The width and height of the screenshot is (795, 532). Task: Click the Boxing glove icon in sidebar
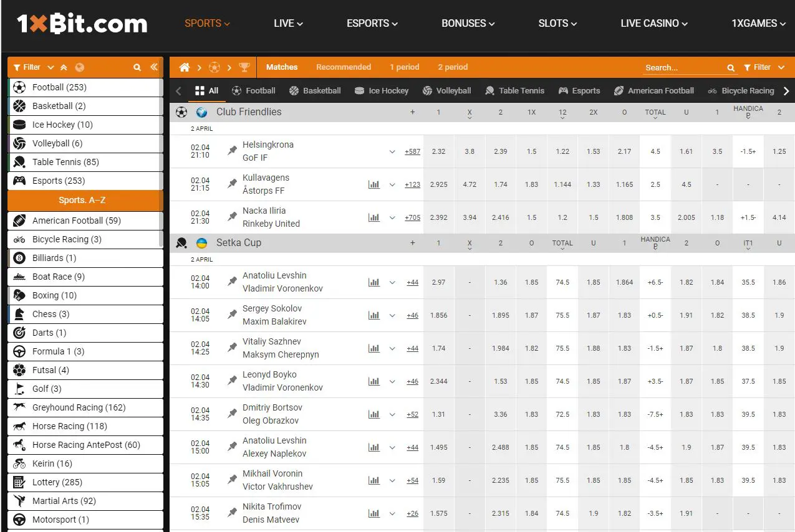click(19, 295)
